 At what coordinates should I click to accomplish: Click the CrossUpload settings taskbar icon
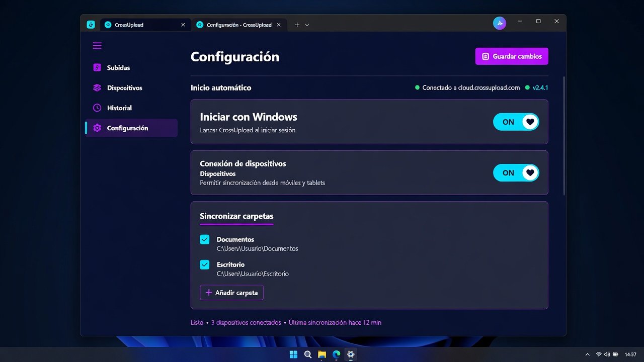coord(351,354)
